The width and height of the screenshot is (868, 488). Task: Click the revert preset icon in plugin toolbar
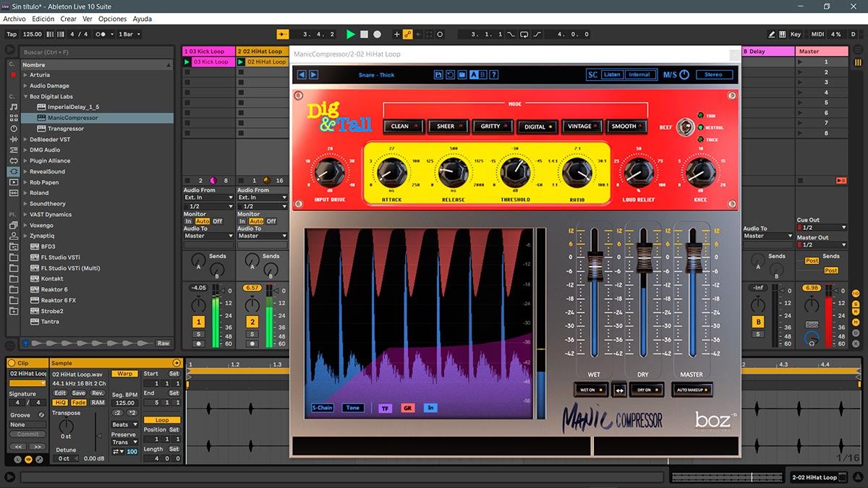pyautogui.click(x=450, y=74)
